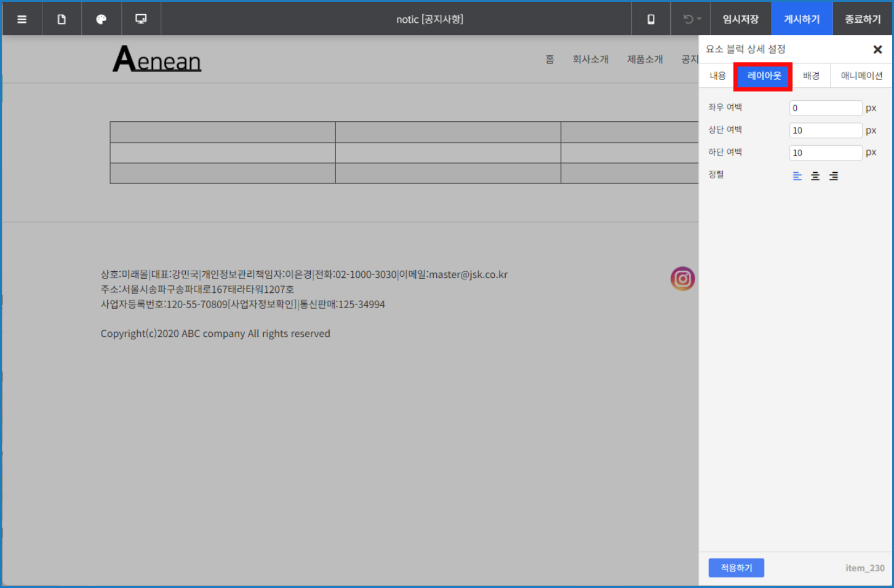Select the desktop monitor preview icon
Image resolution: width=894 pixels, height=588 pixels.
point(141,19)
